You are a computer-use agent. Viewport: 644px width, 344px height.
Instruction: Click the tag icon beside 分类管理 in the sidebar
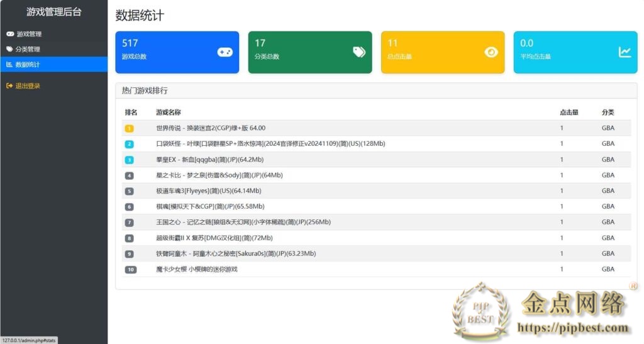click(x=9, y=49)
